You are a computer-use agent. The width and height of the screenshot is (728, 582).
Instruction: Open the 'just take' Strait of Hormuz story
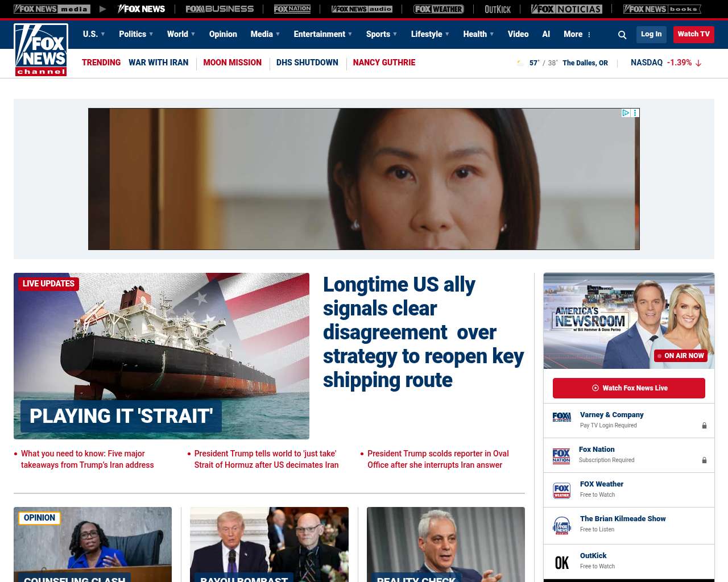(x=266, y=459)
